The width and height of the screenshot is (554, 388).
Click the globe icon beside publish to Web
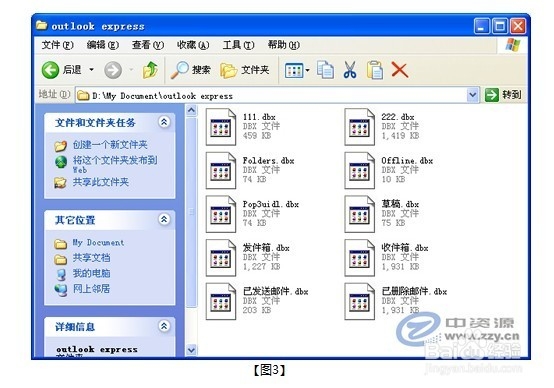[61, 162]
